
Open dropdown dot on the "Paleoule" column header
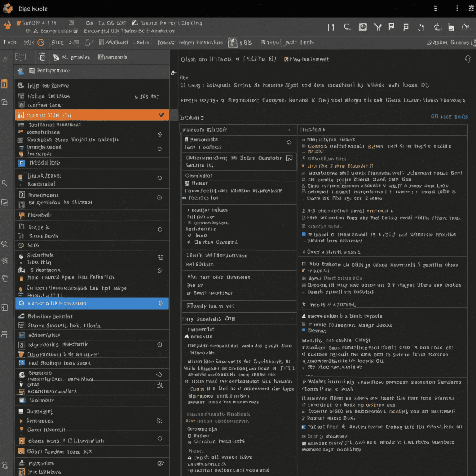click(289, 130)
